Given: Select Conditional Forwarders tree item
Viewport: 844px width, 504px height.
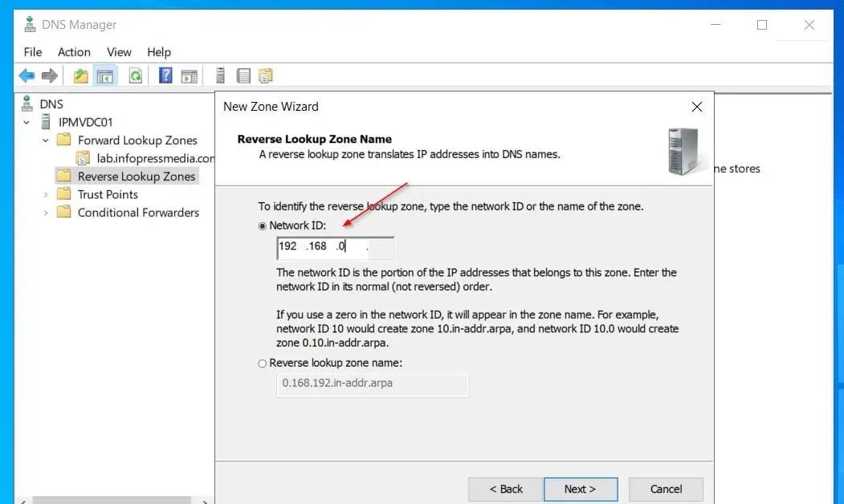Looking at the screenshot, I should [x=138, y=213].
